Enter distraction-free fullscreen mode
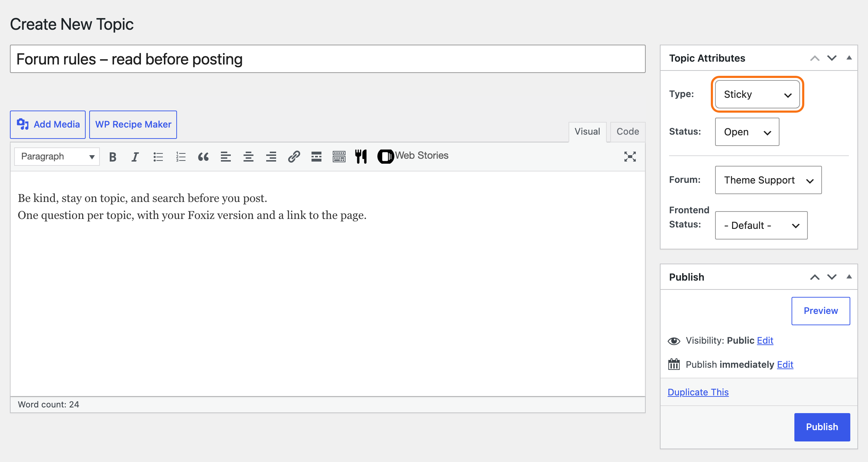Viewport: 868px width, 462px height. pyautogui.click(x=630, y=157)
